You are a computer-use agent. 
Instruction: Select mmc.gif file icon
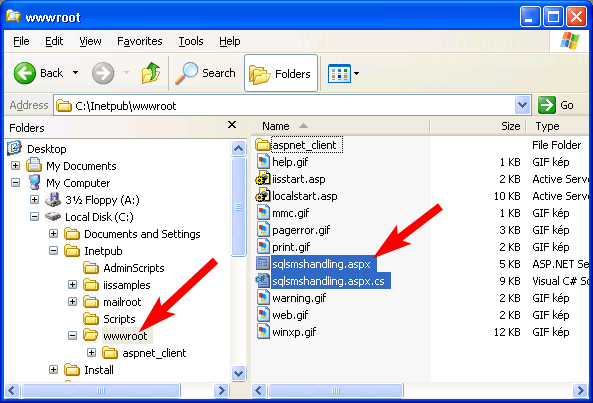(x=263, y=213)
